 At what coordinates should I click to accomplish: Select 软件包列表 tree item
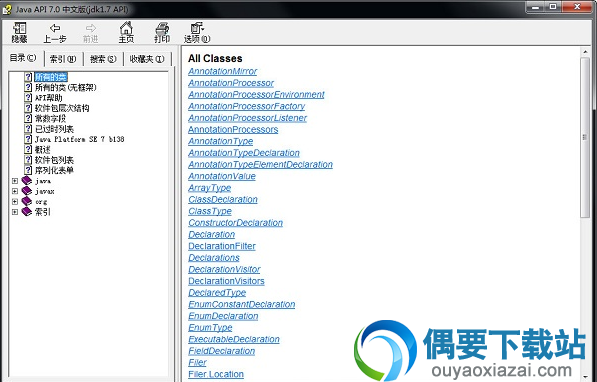[x=54, y=160]
